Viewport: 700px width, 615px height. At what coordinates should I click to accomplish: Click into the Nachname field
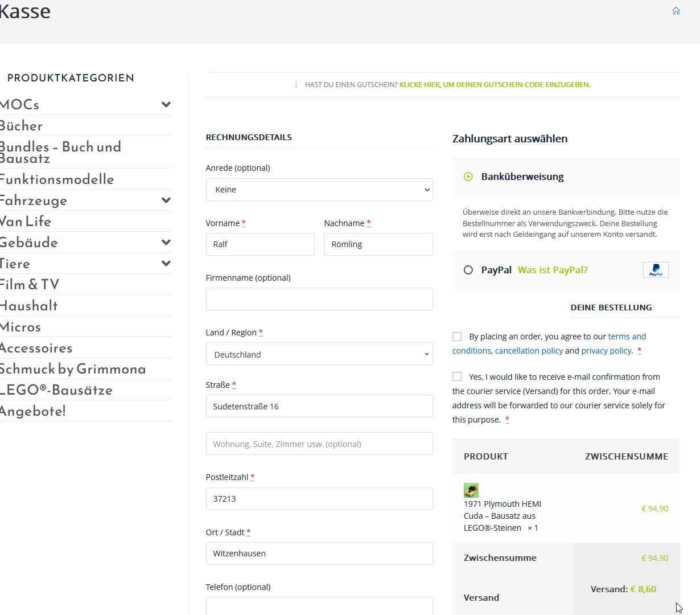pyautogui.click(x=378, y=244)
